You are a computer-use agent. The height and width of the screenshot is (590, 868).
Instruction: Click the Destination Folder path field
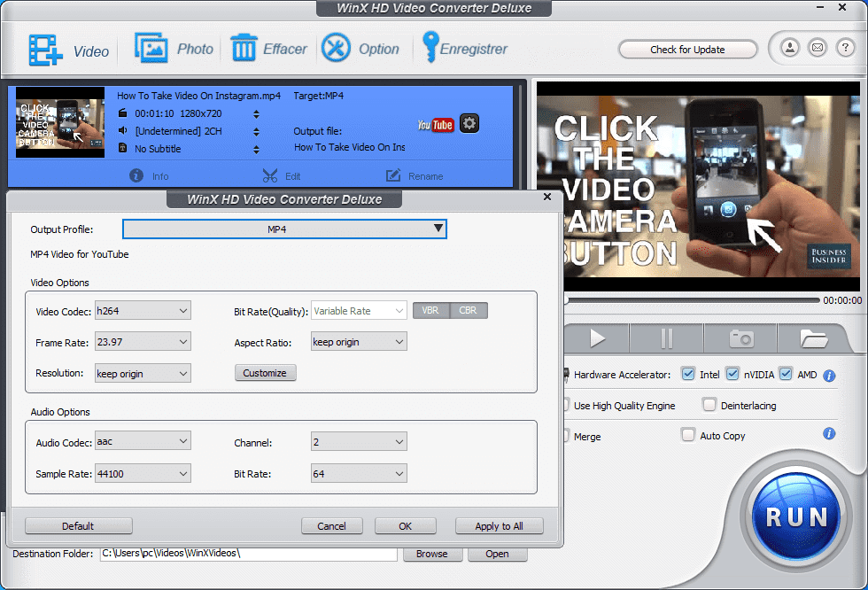(x=249, y=554)
